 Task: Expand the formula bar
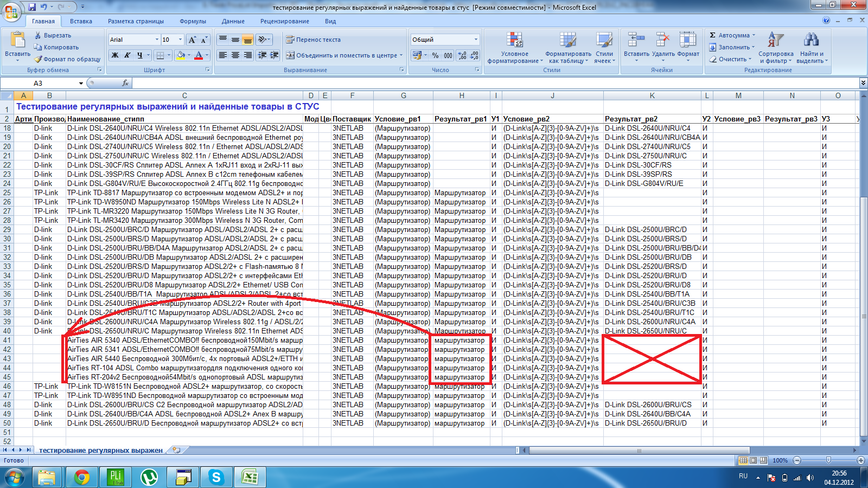point(863,83)
